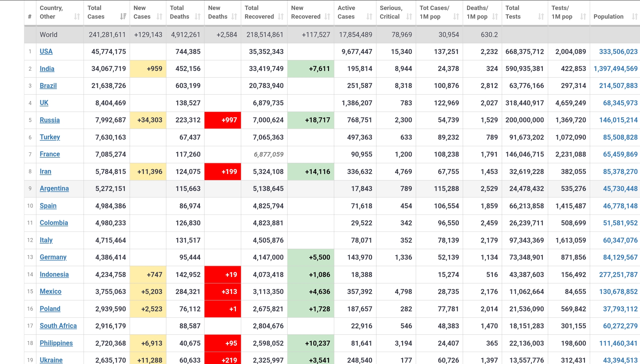640x364 pixels.
Task: Open Turkey country page
Action: [50, 137]
